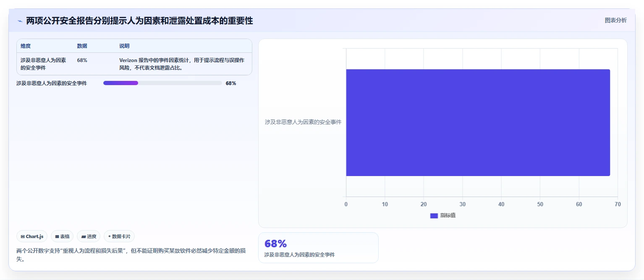This screenshot has height=280, width=644.
Task: Click the purple bar in the chart
Action: (x=478, y=122)
